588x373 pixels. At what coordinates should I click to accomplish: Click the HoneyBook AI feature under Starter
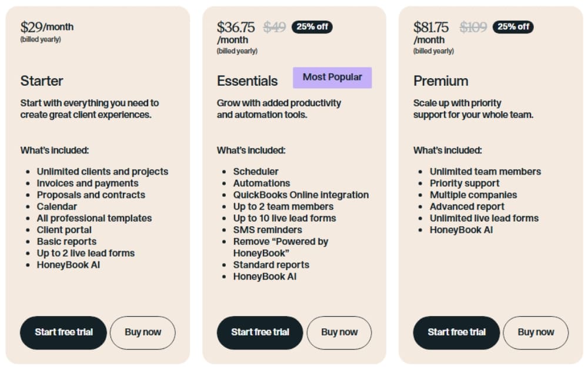point(69,265)
